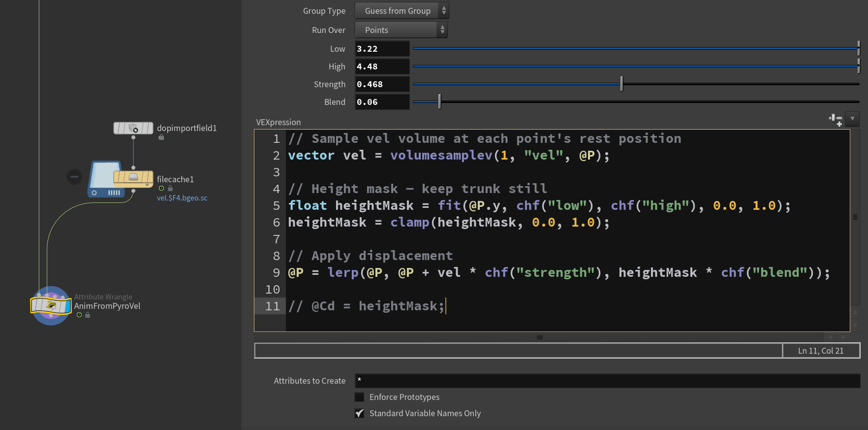868x430 pixels.
Task: Click the lock badge under filecache1
Action: [x=170, y=189]
